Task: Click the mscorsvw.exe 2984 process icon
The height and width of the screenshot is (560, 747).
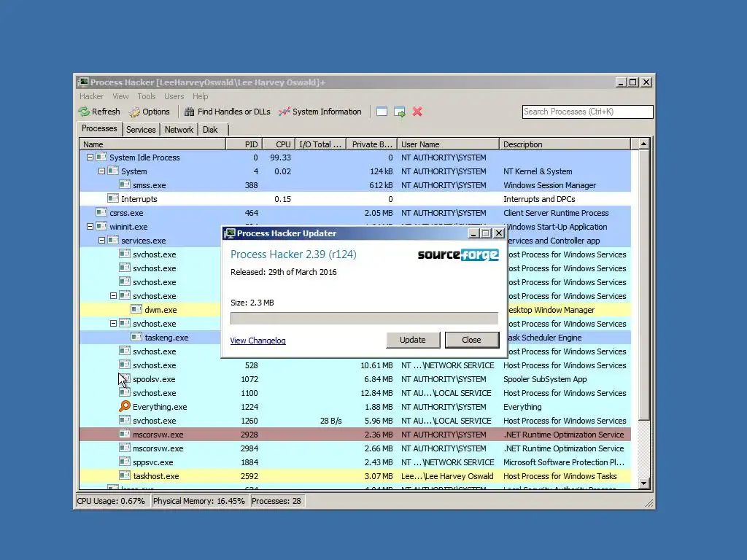Action: pyautogui.click(x=125, y=448)
